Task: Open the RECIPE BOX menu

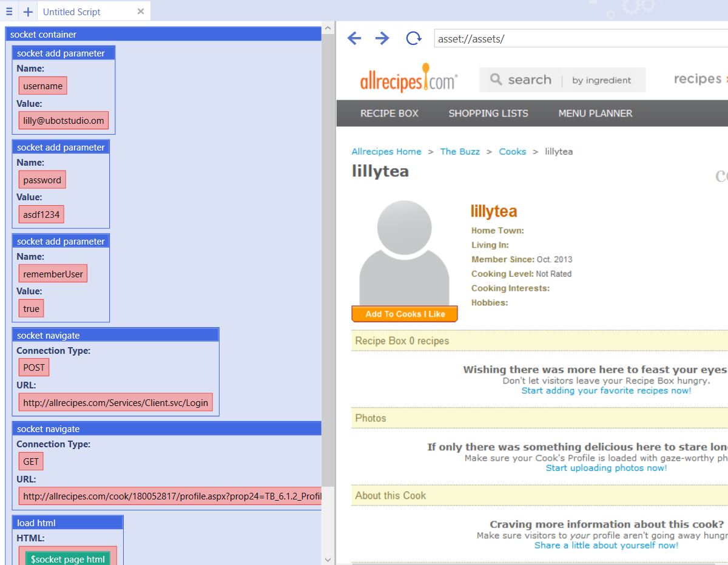Action: [389, 113]
